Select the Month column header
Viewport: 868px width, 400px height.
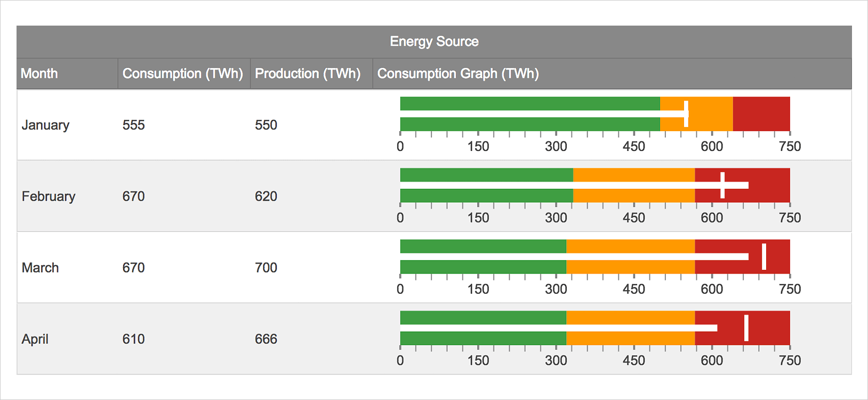(39, 74)
